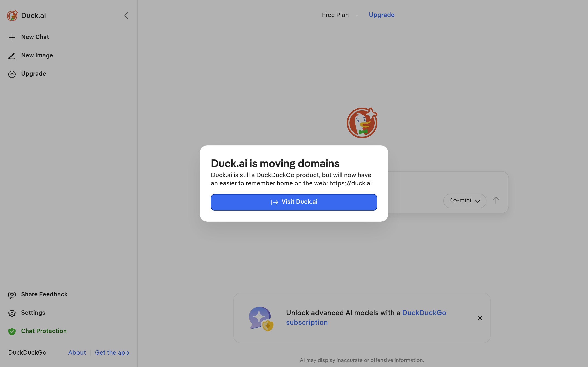Click the green Chat Protection shield icon
The image size is (588, 367).
pos(12,331)
